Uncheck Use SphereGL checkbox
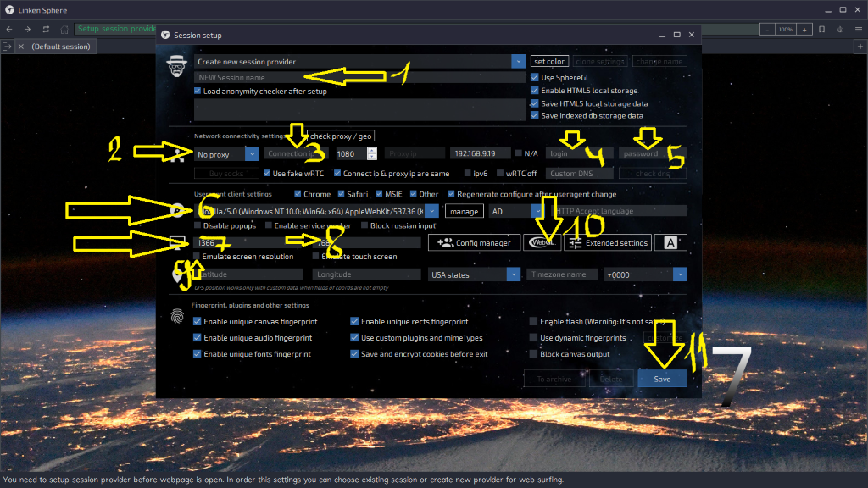 tap(534, 78)
